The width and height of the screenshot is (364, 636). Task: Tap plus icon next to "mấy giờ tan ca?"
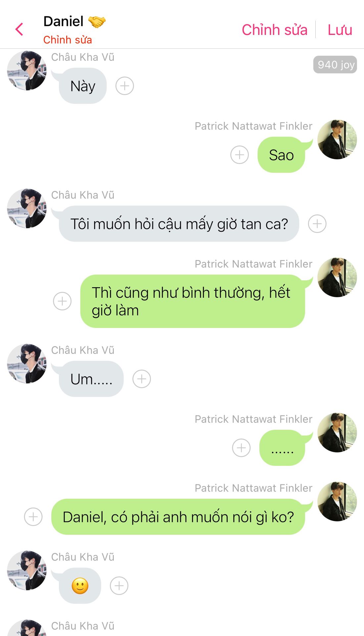(x=317, y=224)
